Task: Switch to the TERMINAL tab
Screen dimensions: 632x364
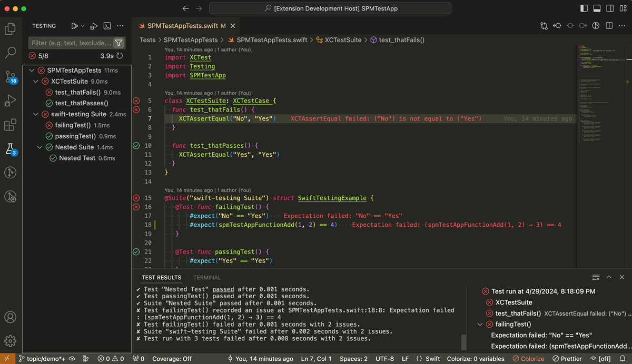Action: pyautogui.click(x=206, y=277)
